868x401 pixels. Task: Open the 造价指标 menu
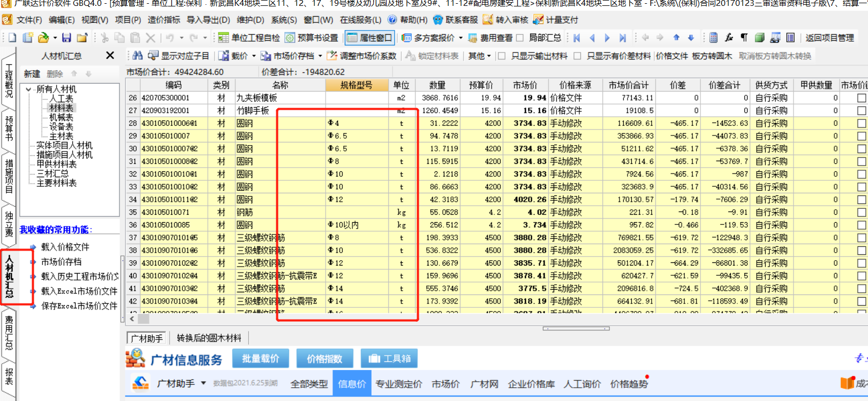point(164,20)
